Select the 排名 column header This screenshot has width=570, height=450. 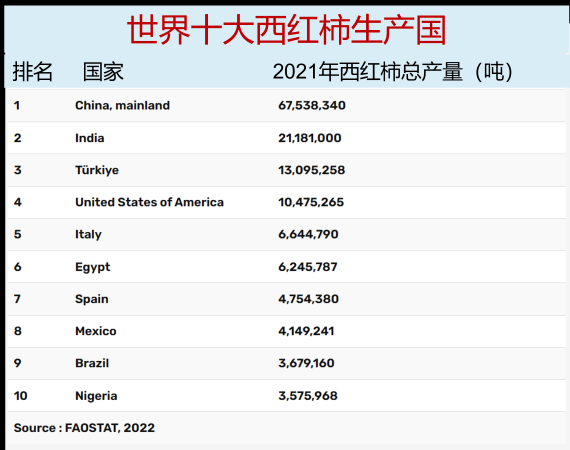click(x=33, y=72)
